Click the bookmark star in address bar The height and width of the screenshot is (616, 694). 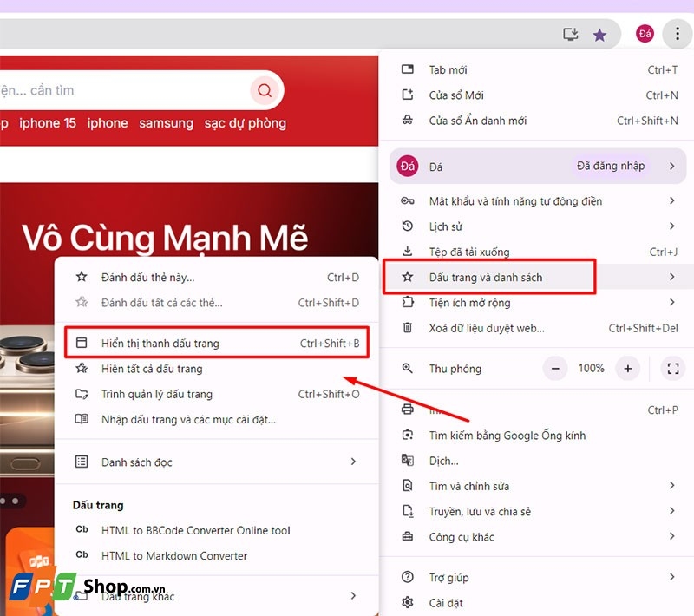pyautogui.click(x=599, y=35)
